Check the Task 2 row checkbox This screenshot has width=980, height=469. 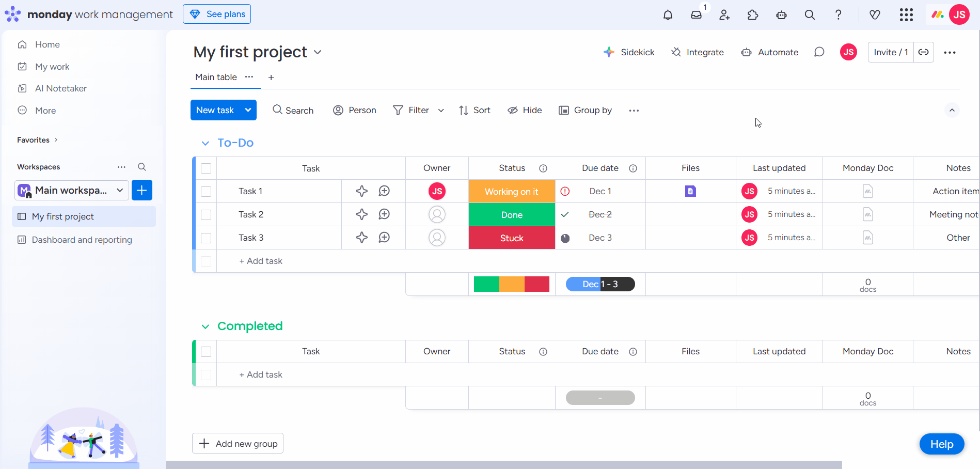coord(206,215)
